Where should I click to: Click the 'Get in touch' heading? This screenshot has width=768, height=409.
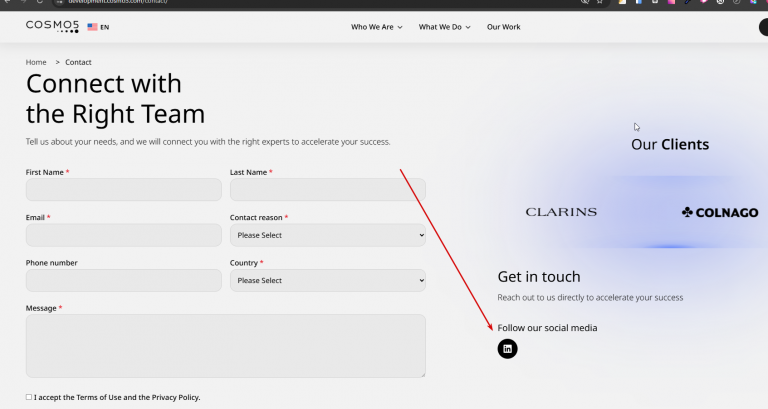539,277
